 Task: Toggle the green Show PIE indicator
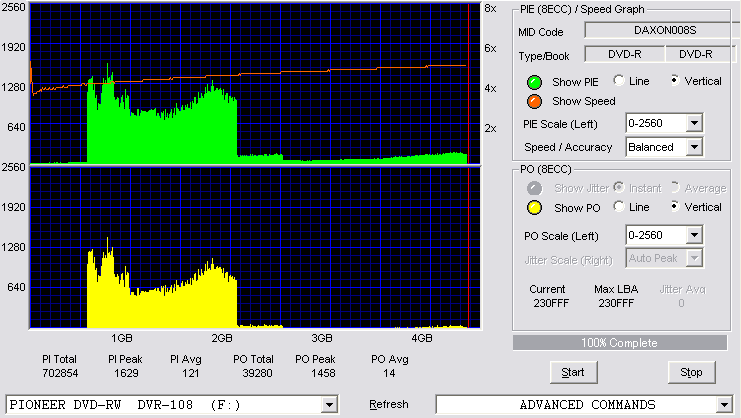(534, 82)
